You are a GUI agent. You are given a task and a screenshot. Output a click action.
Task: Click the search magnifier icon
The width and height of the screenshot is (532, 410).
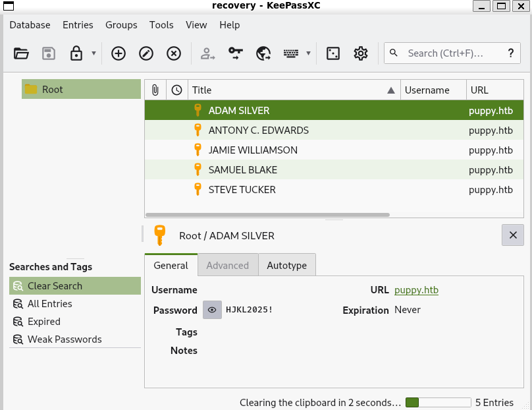point(394,53)
